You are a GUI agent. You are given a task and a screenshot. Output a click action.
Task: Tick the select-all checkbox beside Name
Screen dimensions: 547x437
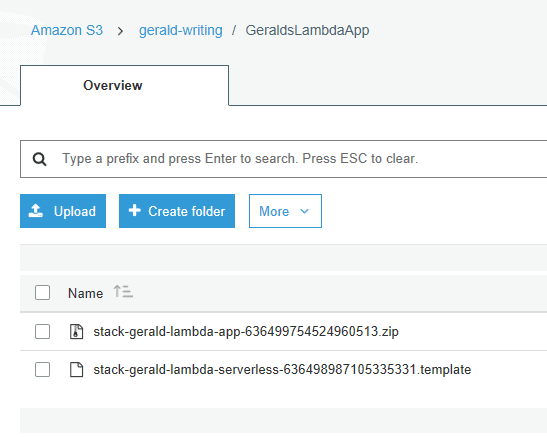42,293
